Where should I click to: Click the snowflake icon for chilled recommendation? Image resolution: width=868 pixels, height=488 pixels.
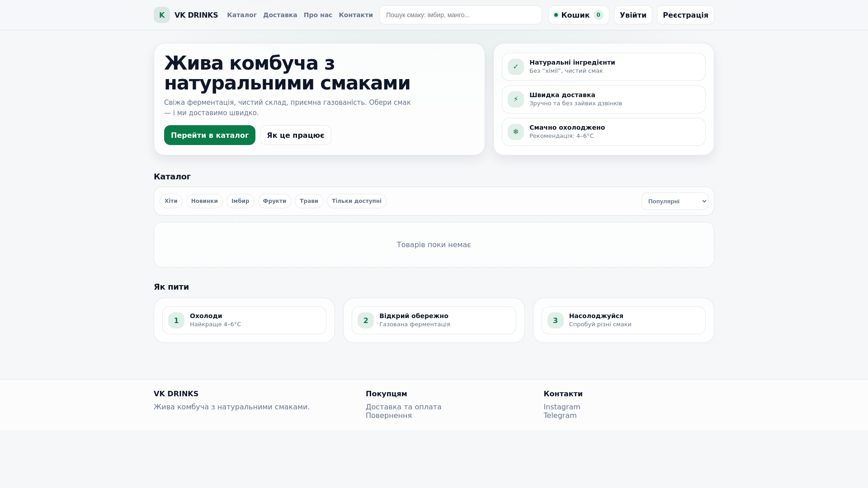515,132
